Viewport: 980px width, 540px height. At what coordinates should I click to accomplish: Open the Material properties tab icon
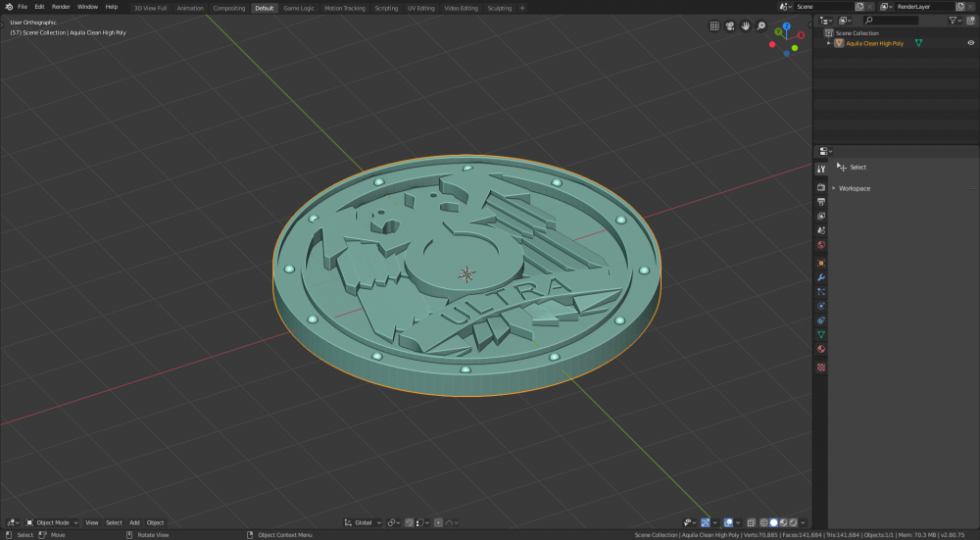click(821, 349)
